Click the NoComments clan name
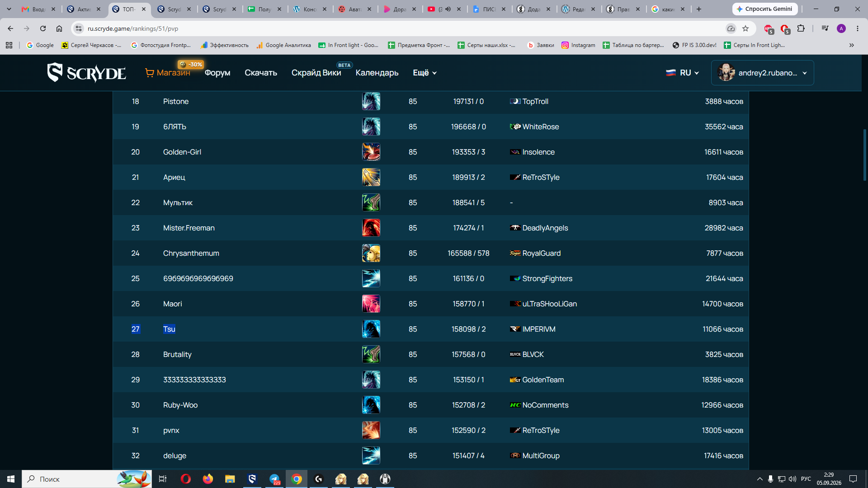This screenshot has height=488, width=868. pos(545,405)
